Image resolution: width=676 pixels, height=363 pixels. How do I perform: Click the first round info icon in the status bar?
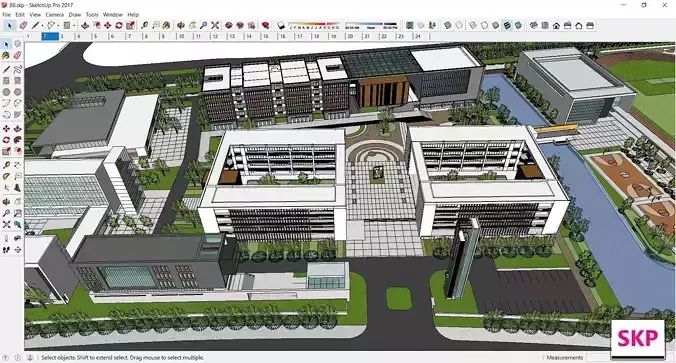click(x=5, y=357)
